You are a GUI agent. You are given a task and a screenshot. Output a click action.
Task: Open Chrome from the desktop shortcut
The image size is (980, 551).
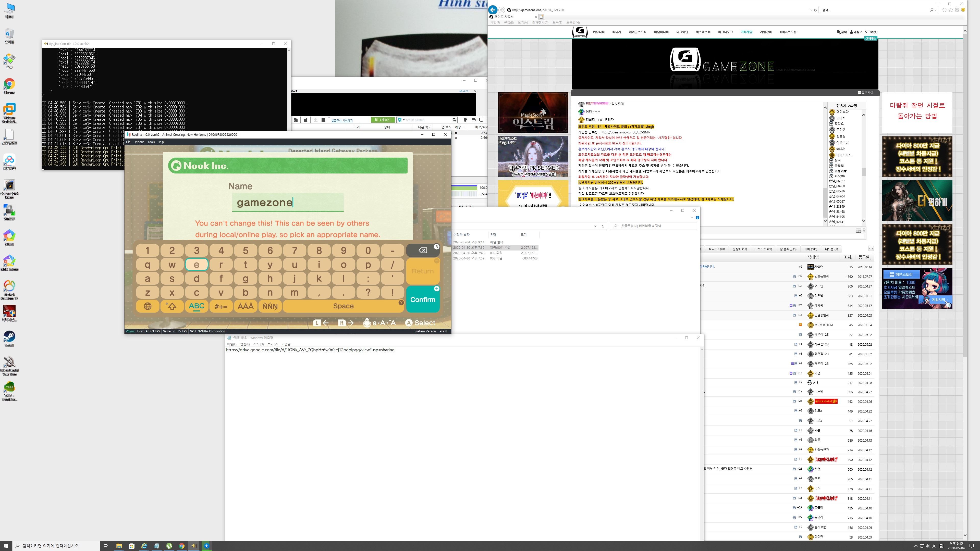pyautogui.click(x=9, y=86)
